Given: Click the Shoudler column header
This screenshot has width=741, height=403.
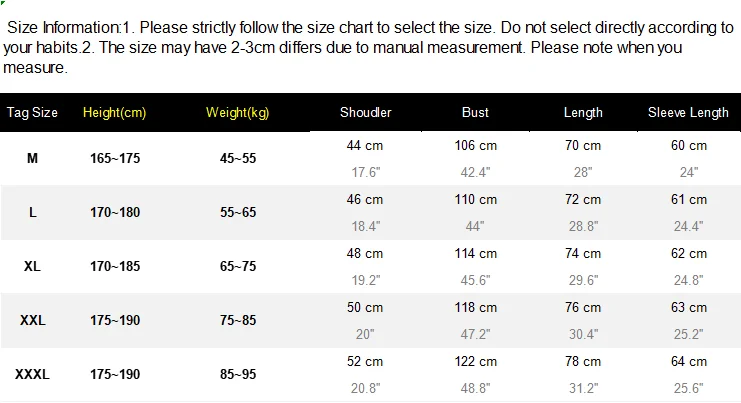Looking at the screenshot, I should click(x=366, y=112).
